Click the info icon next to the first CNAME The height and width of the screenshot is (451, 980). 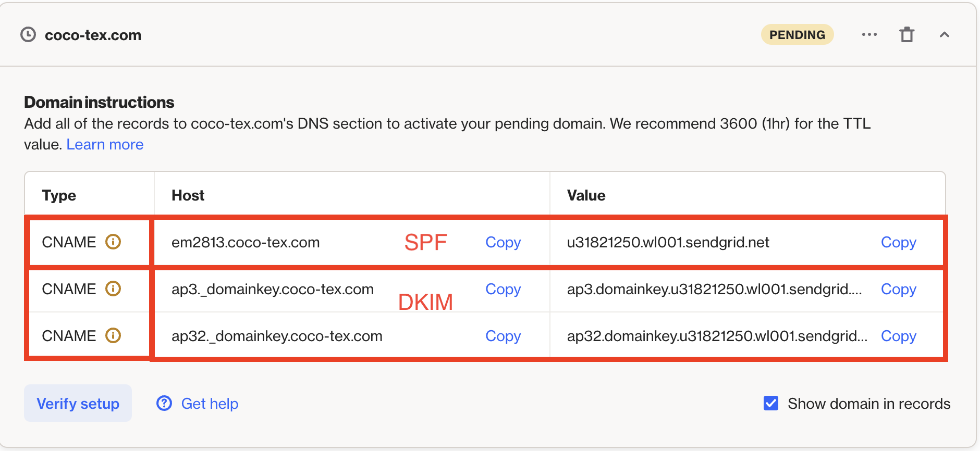114,242
